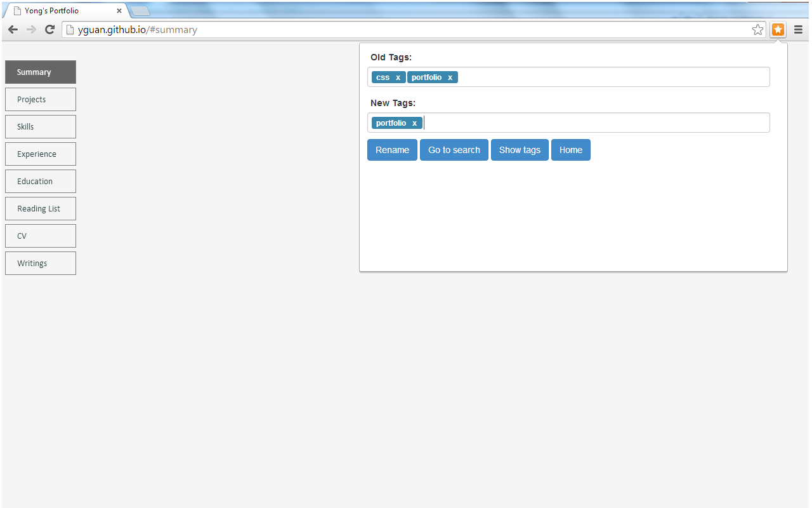
Task: Click the browser Forward arrow
Action: [x=31, y=30]
